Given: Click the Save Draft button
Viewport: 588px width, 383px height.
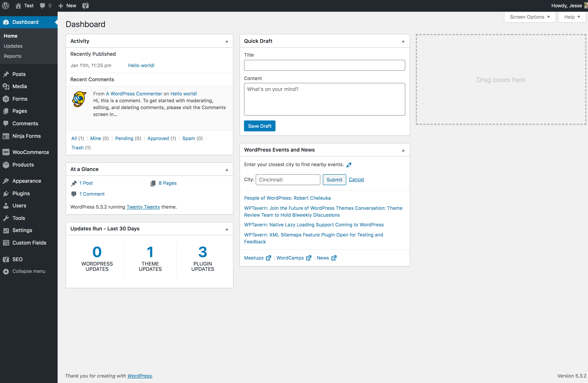Looking at the screenshot, I should tap(259, 126).
